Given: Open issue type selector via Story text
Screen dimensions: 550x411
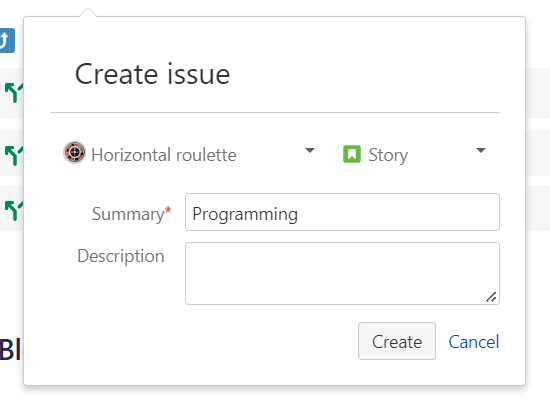Looking at the screenshot, I should click(388, 155).
